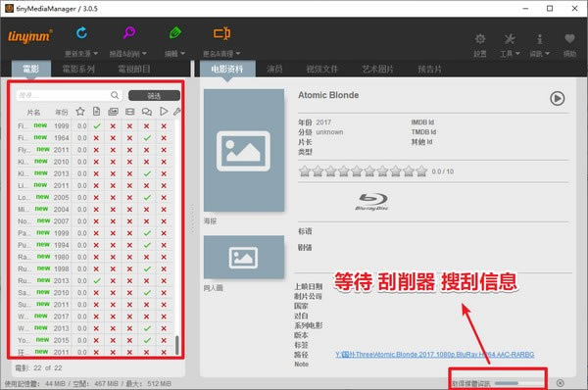Play Atomic Blonde with the circular play button
This screenshot has height=390, width=588.
(558, 98)
